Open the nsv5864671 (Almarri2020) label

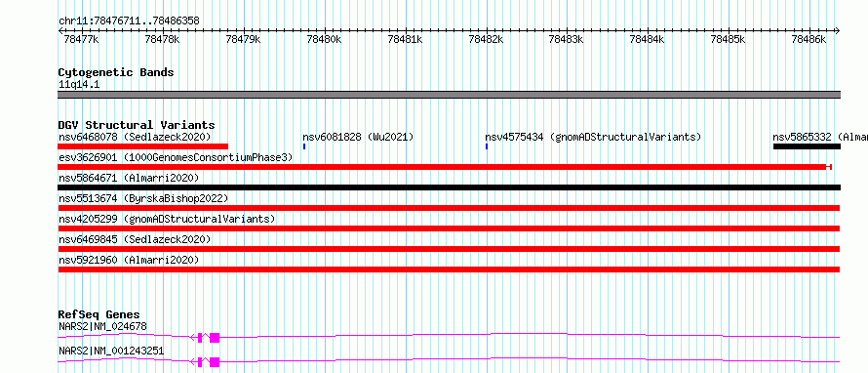tap(129, 178)
